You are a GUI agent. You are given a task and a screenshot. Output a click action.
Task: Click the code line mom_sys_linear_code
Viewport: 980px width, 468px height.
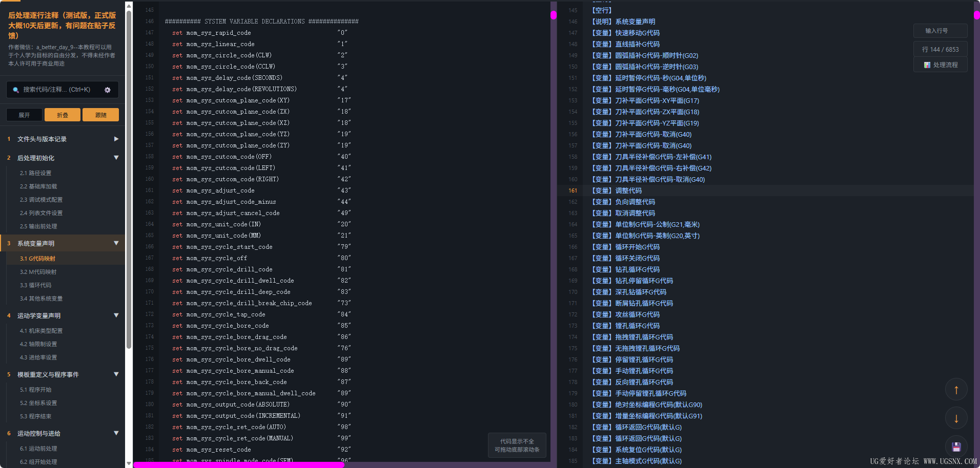coord(260,44)
